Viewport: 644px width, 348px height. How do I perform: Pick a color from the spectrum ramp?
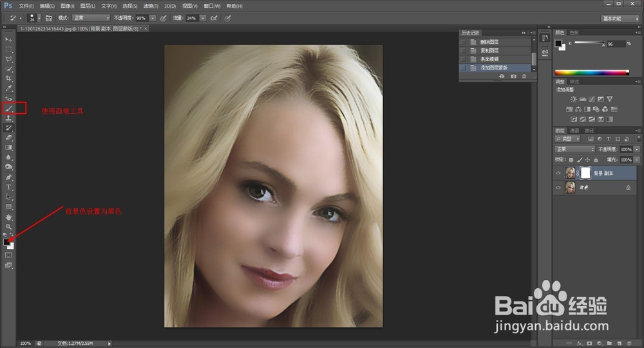[x=592, y=73]
